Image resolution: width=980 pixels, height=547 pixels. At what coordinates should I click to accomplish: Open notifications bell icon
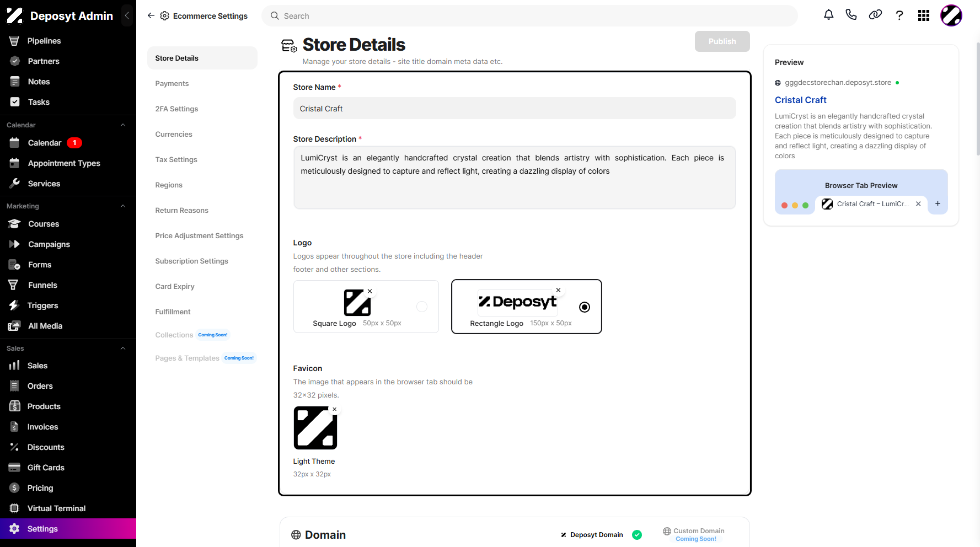828,15
